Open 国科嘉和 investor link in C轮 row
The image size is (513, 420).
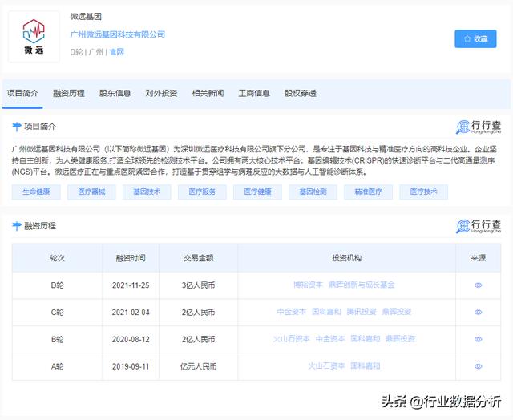326,312
